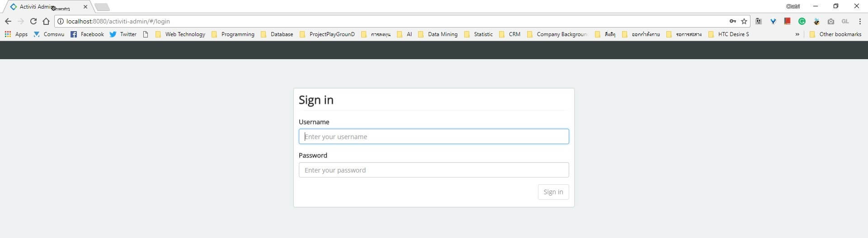The image size is (868, 238).
Task: Open the Twitter bookmark
Action: (123, 34)
